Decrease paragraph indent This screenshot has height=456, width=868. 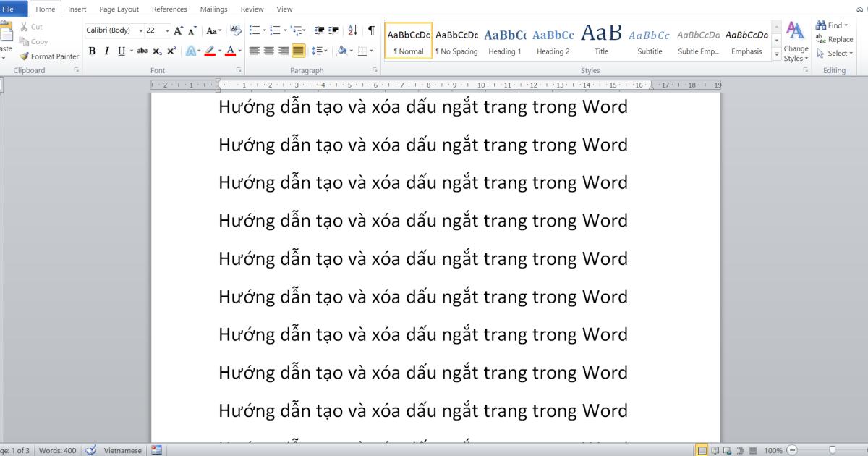319,30
